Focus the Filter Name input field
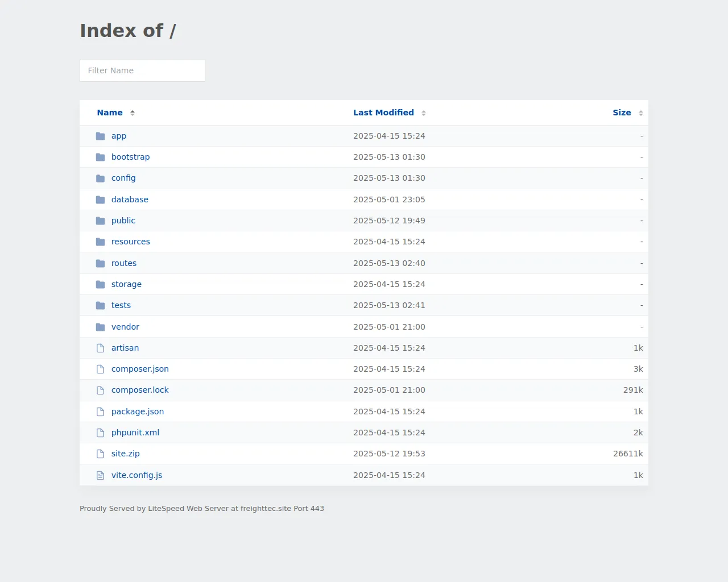Screen dimensions: 728x582 click(x=142, y=70)
